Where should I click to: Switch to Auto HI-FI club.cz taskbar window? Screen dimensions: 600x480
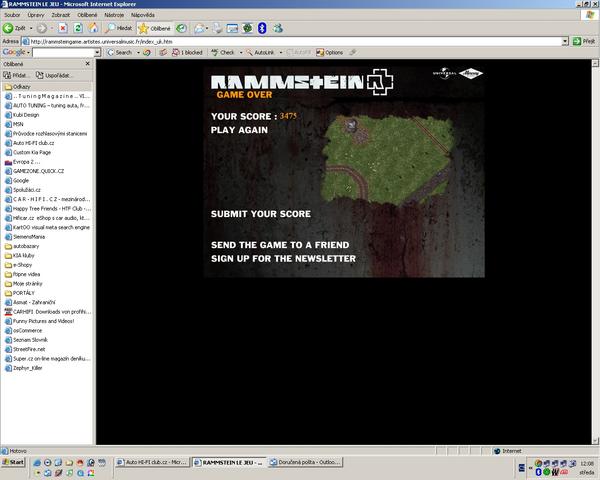152,462
